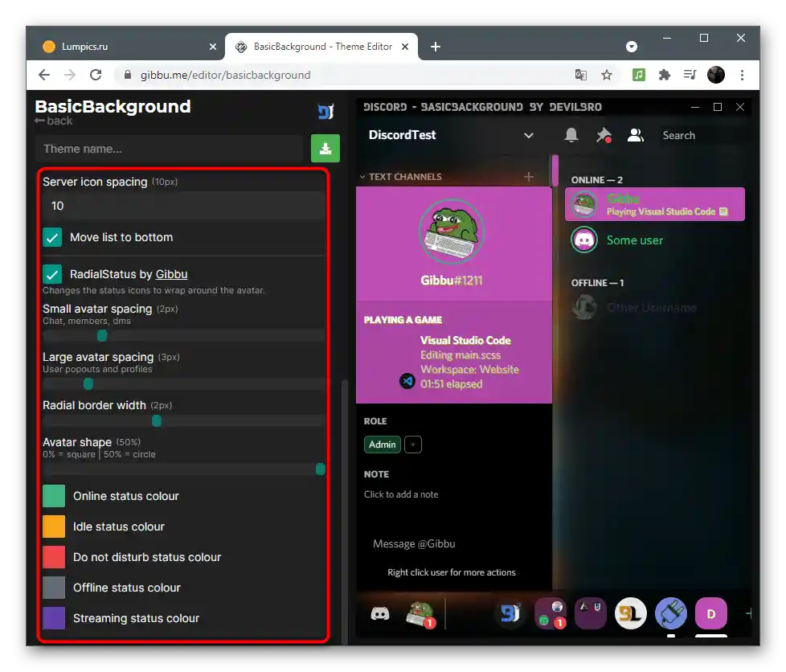The height and width of the screenshot is (672, 786).
Task: Open the browser extensions puzzle icon
Action: pyautogui.click(x=664, y=75)
